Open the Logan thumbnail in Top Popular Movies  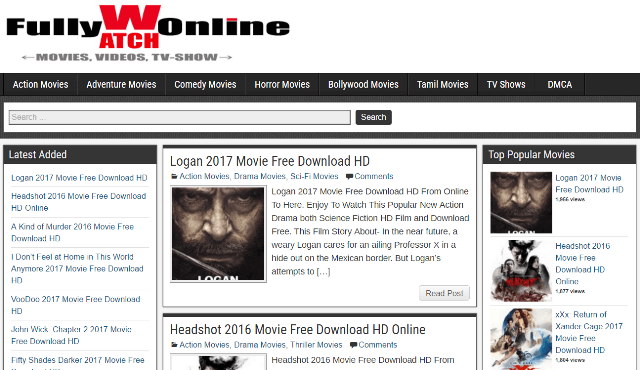521,202
